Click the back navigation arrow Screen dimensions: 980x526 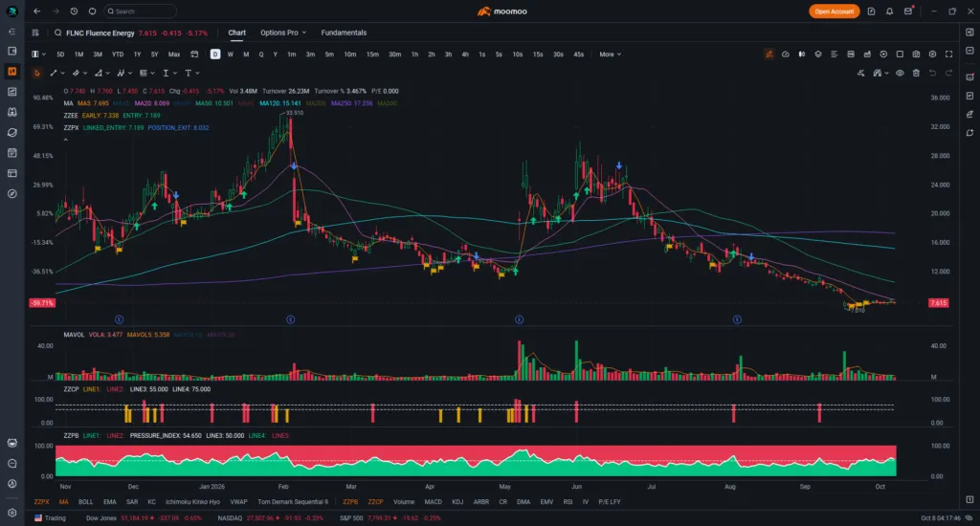[37, 11]
